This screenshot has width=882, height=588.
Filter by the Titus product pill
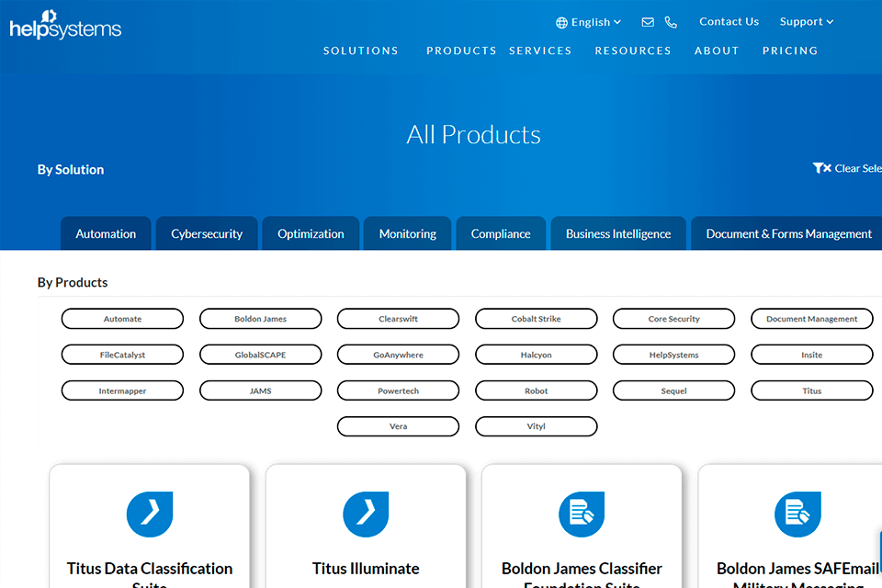[811, 390]
